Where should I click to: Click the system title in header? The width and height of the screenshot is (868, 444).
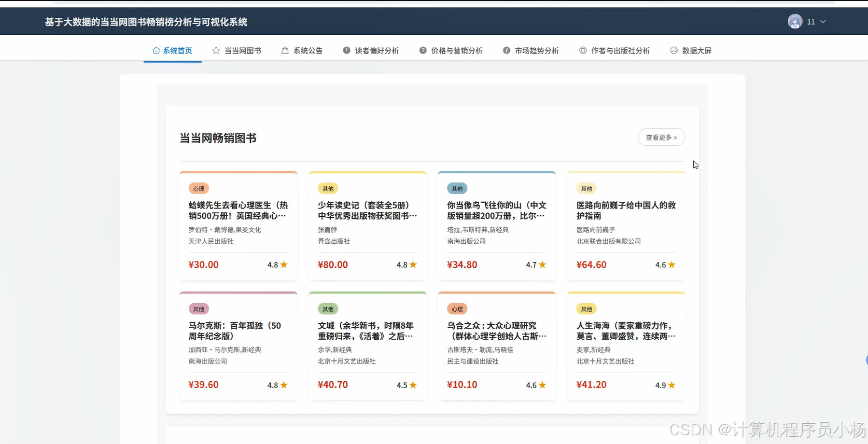point(146,22)
